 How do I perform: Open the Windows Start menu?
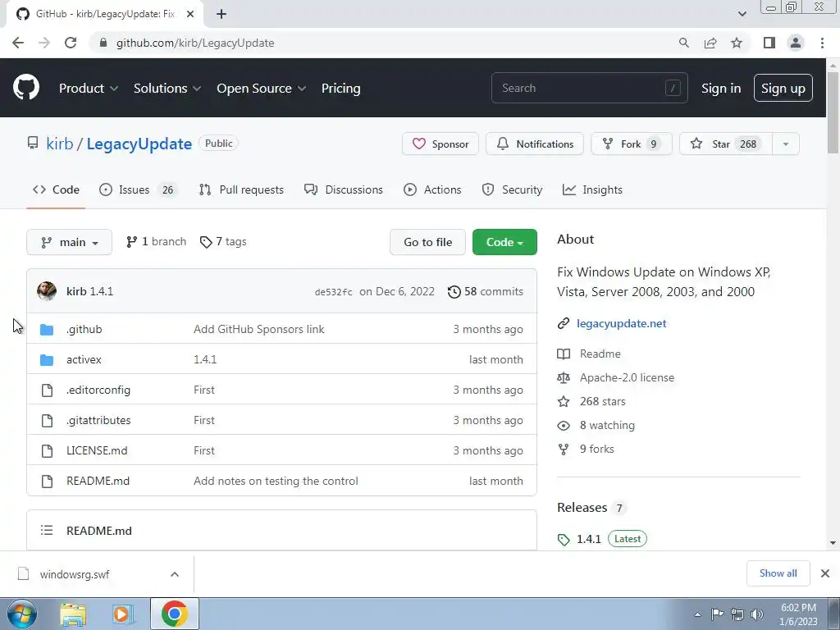pyautogui.click(x=21, y=614)
